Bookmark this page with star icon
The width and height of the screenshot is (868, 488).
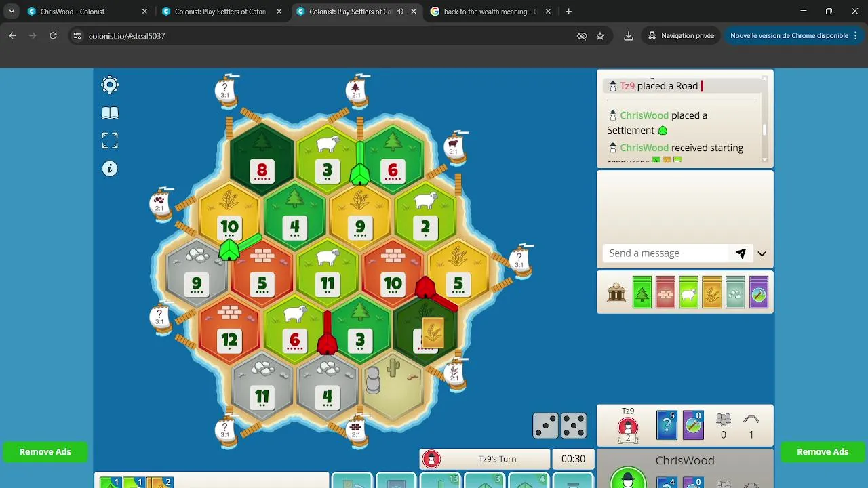pos(600,36)
